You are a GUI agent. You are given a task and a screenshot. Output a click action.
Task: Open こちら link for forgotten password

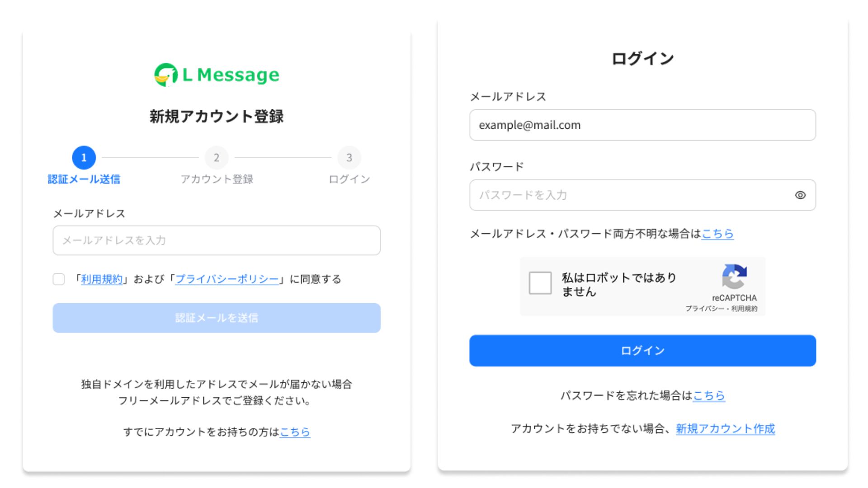pyautogui.click(x=709, y=396)
